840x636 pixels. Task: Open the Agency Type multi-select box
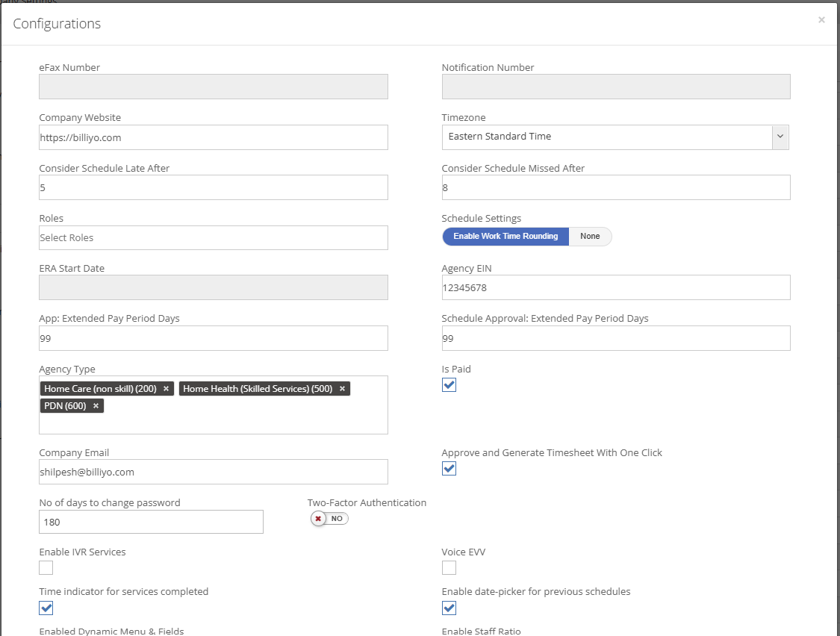tap(213, 422)
